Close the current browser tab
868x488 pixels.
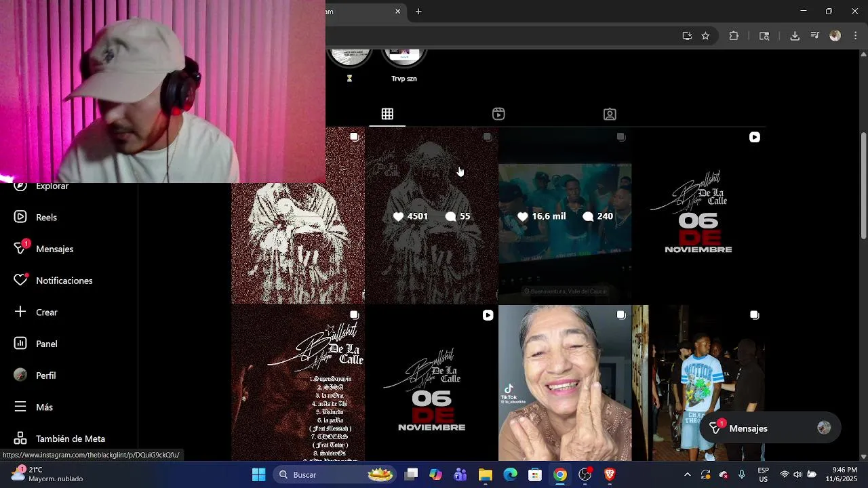pyautogui.click(x=398, y=12)
